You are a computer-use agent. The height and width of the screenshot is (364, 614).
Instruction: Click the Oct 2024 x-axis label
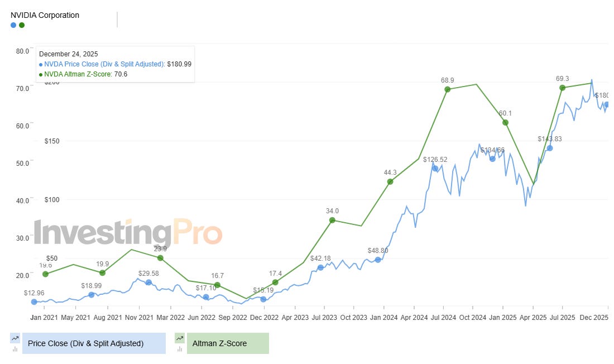pyautogui.click(x=473, y=317)
